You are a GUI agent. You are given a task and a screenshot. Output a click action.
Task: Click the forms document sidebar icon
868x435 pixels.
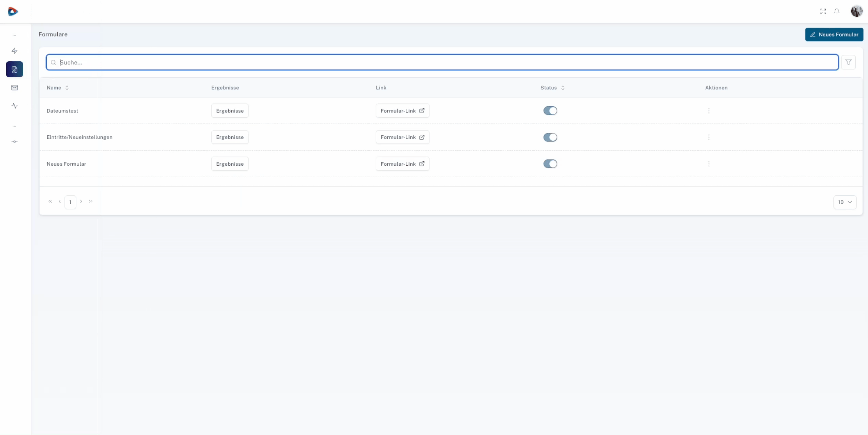pos(14,69)
